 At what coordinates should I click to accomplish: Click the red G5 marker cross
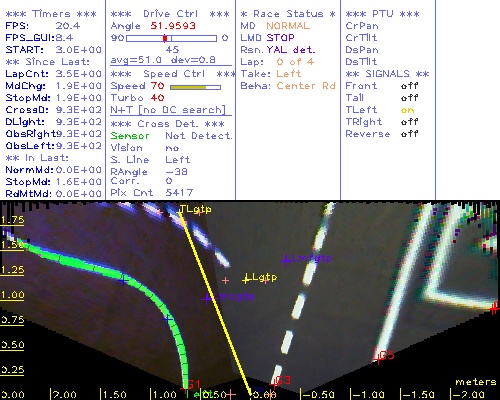click(x=377, y=358)
